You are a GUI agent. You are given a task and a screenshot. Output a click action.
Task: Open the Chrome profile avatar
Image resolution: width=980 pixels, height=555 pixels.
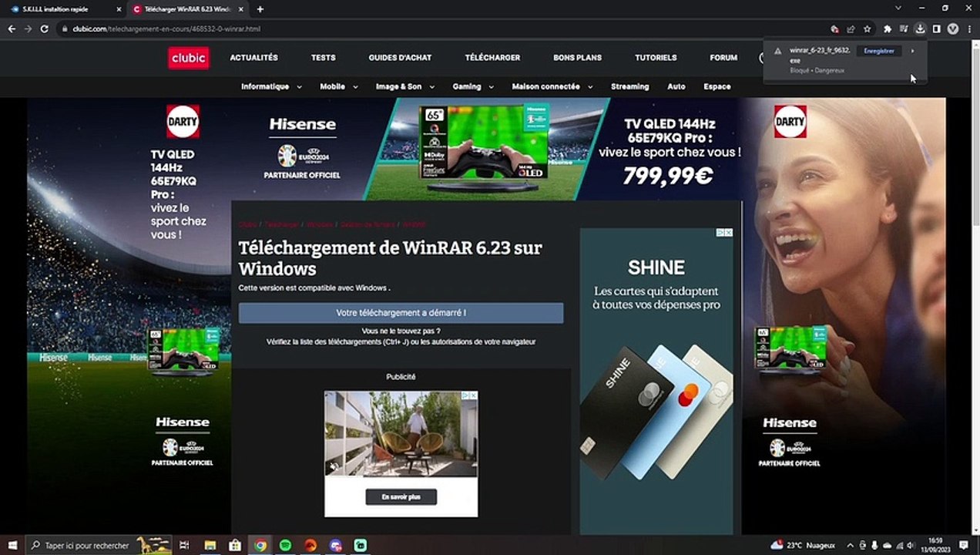(x=952, y=29)
